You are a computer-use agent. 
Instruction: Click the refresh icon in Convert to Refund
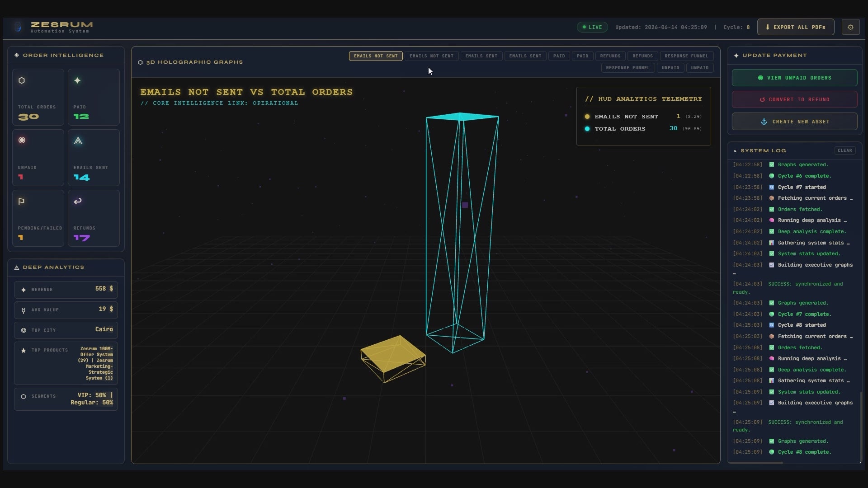point(762,99)
